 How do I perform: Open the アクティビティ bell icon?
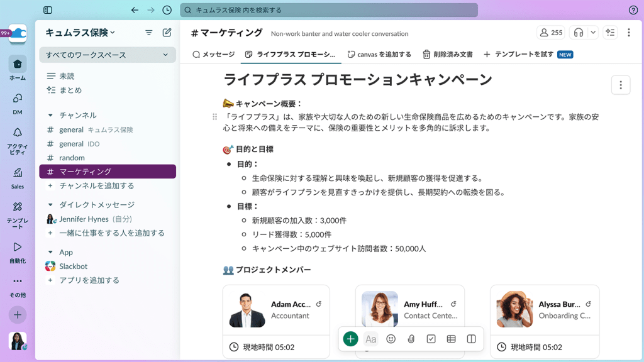[18, 137]
